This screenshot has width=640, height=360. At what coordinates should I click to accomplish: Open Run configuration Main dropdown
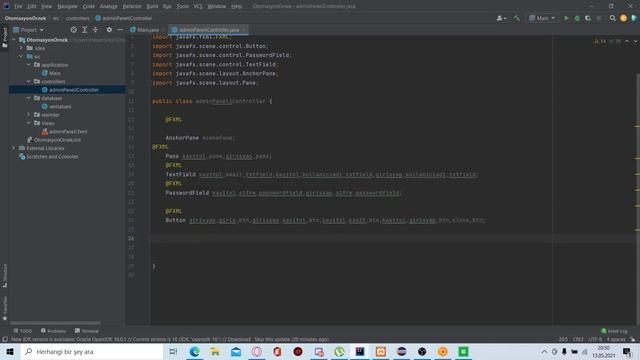pyautogui.click(x=542, y=18)
